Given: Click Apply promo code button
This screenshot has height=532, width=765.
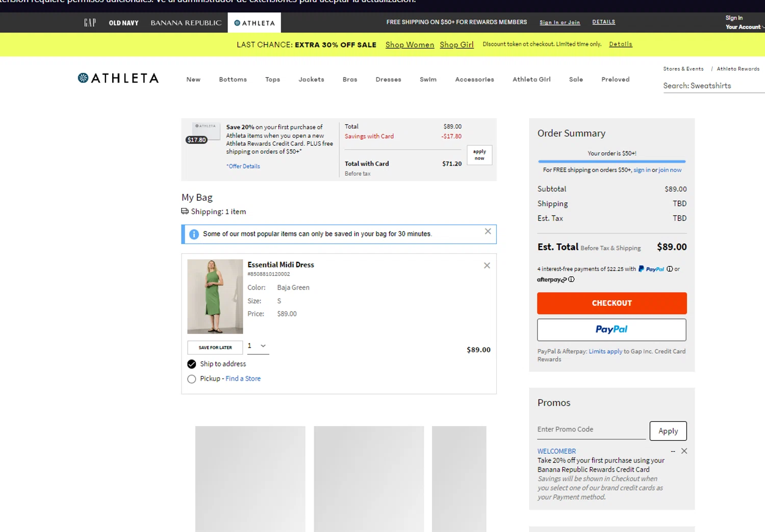Looking at the screenshot, I should click(x=668, y=431).
